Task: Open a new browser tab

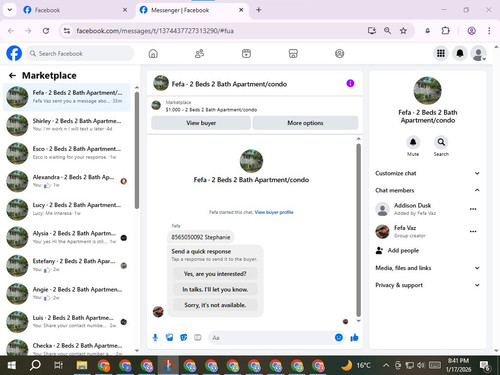Action: [259, 10]
